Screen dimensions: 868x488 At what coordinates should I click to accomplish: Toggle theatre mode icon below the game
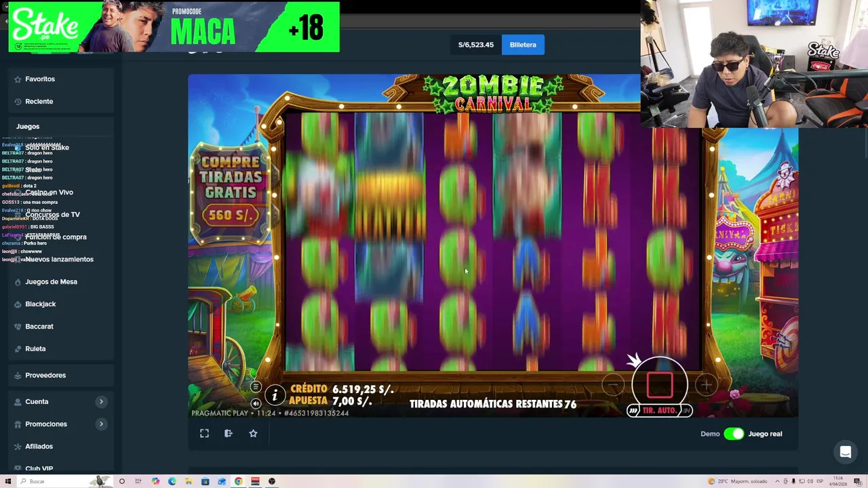coord(229,433)
